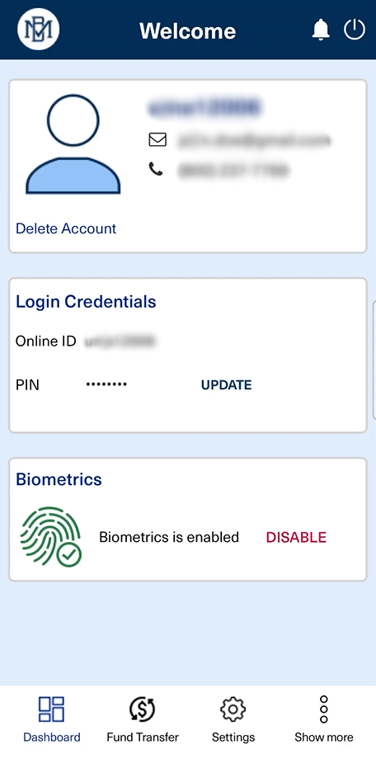Tap the blurred phone number
Screen dimensions: 376x759
234,170
